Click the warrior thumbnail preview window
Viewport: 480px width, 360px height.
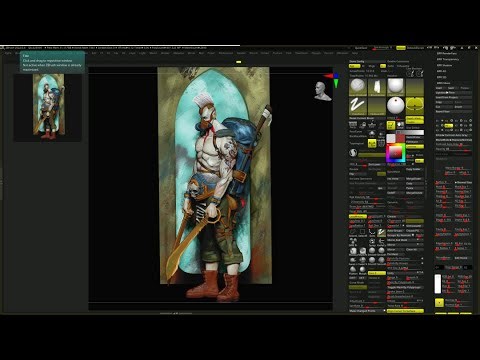(48, 107)
